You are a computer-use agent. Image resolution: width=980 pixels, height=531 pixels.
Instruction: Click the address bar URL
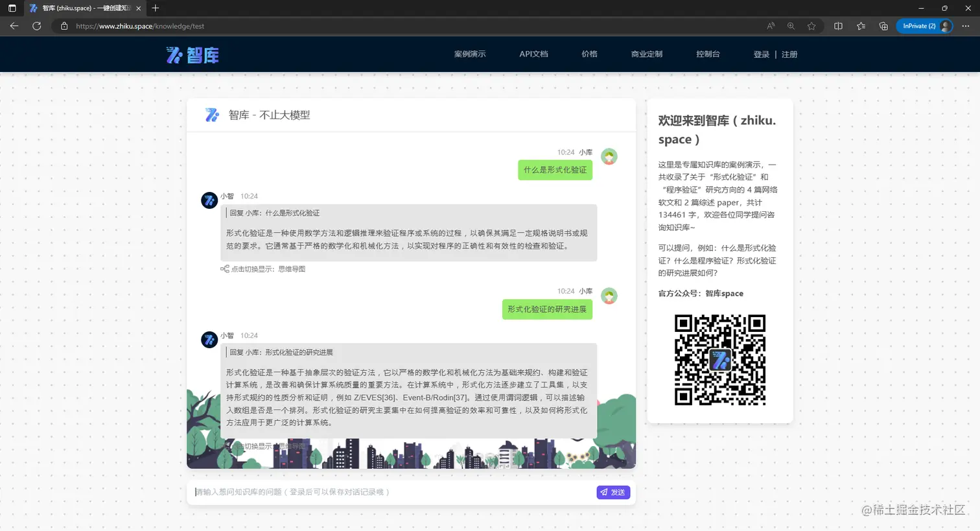coord(140,26)
